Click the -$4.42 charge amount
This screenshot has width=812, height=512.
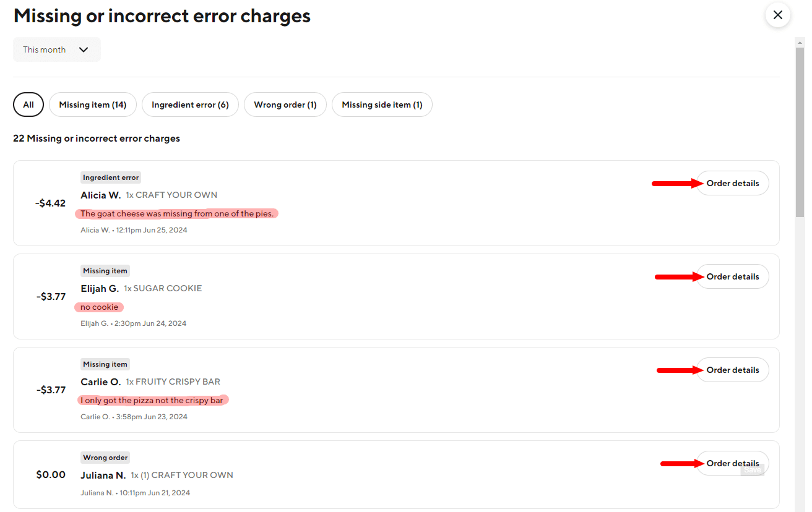[x=50, y=203]
